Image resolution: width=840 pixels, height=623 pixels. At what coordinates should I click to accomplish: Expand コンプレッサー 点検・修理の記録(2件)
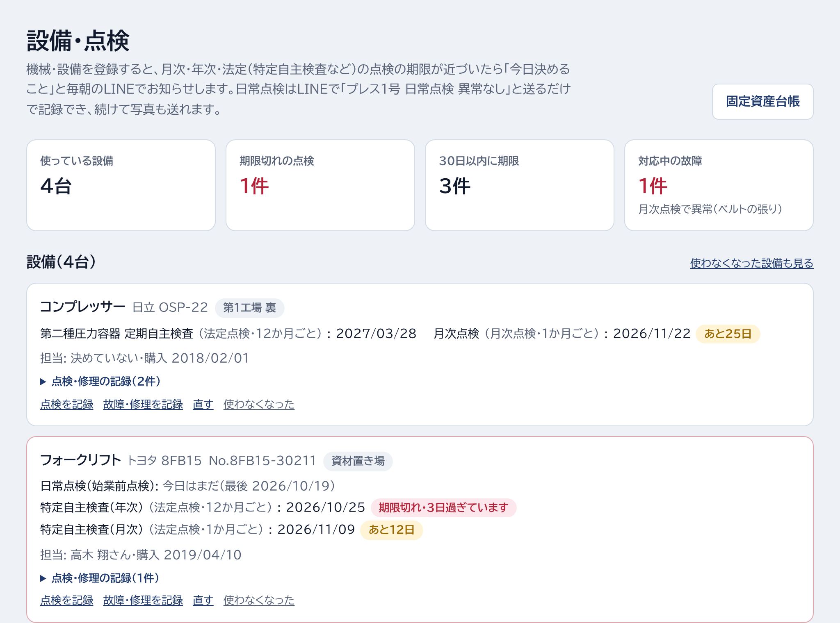(x=100, y=382)
